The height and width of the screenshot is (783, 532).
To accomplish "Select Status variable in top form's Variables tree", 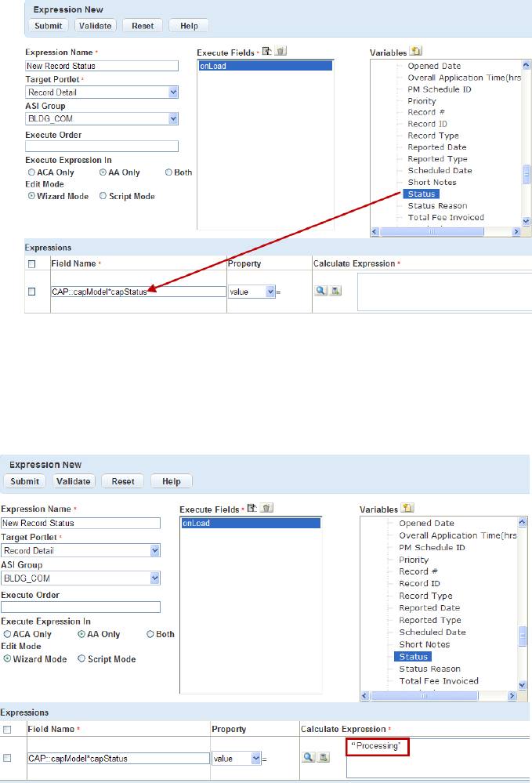I will (422, 194).
